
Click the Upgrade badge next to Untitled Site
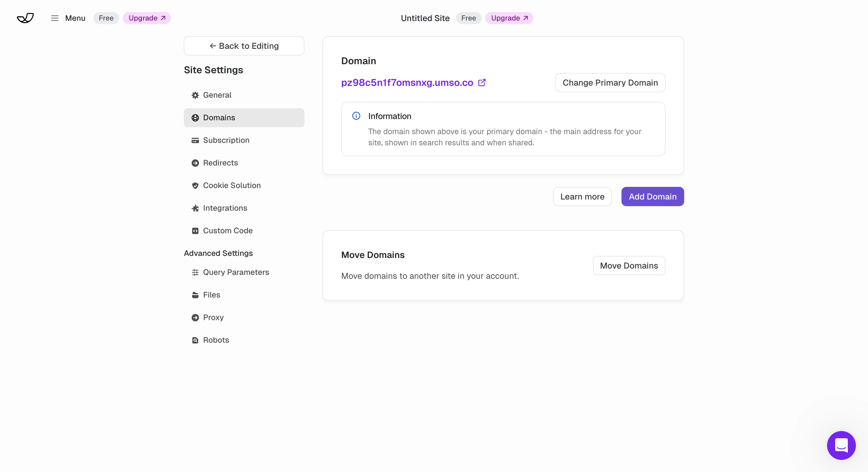tap(509, 18)
